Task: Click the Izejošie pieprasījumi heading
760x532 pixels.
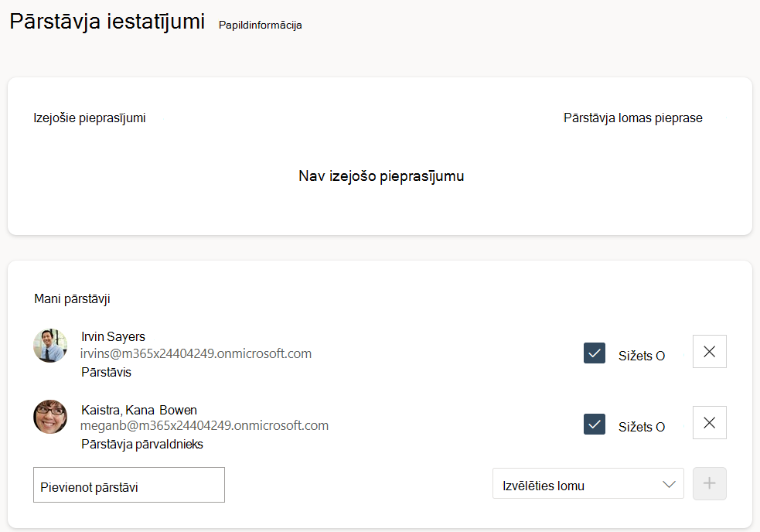Action: click(x=90, y=118)
